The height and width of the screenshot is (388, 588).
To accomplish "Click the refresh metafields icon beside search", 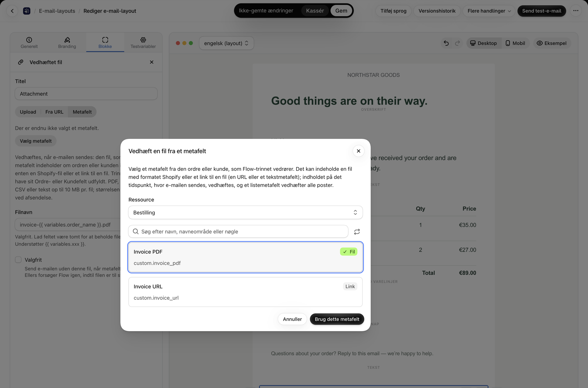I will click(357, 232).
